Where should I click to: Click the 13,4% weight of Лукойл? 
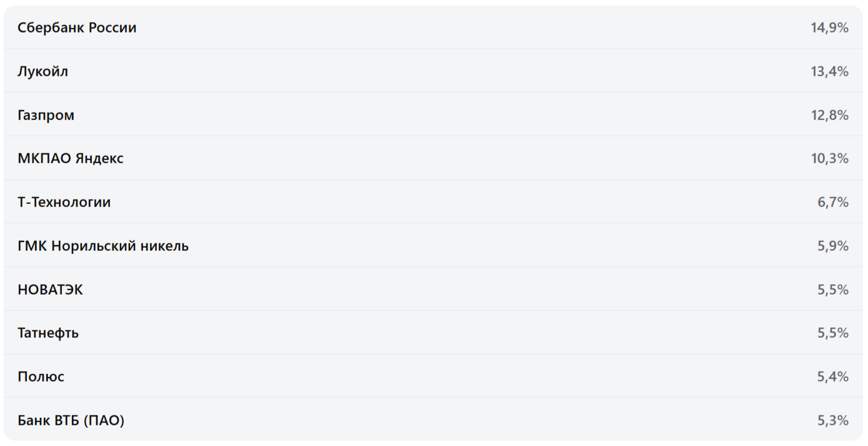click(x=829, y=71)
